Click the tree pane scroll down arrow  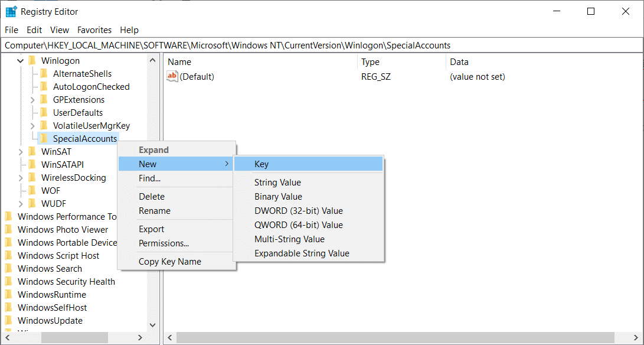tap(153, 325)
